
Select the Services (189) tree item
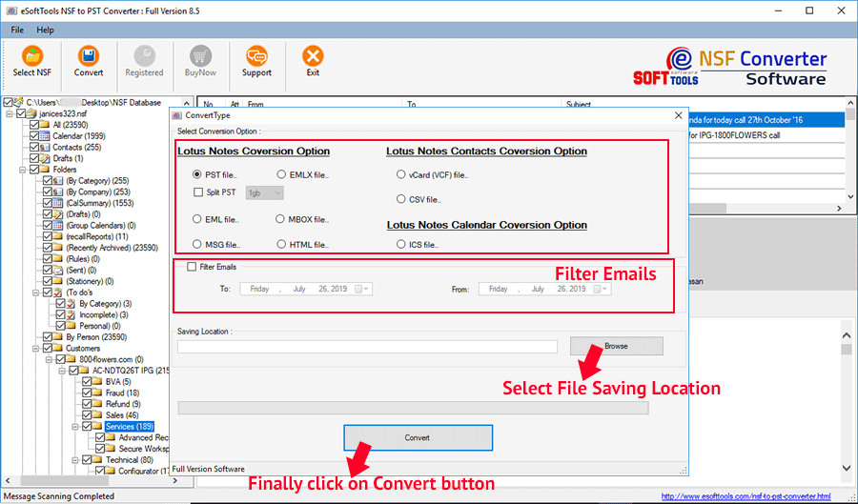click(x=130, y=427)
